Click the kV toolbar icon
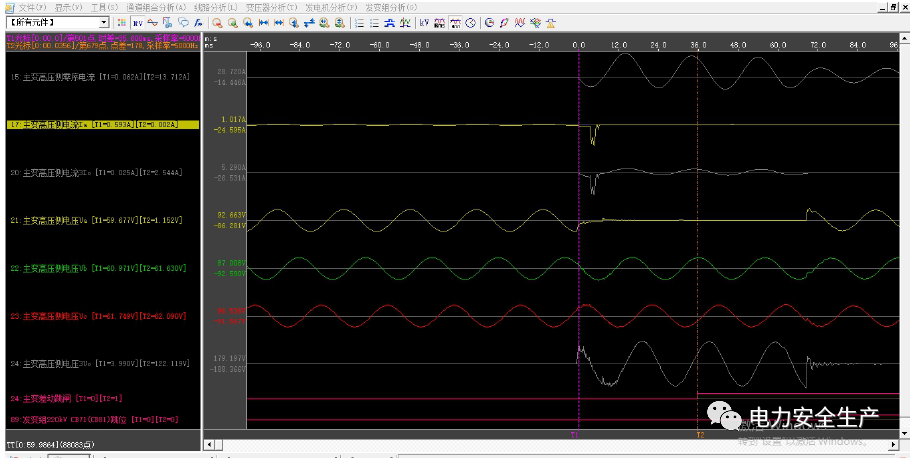910x458 pixels. [424, 23]
